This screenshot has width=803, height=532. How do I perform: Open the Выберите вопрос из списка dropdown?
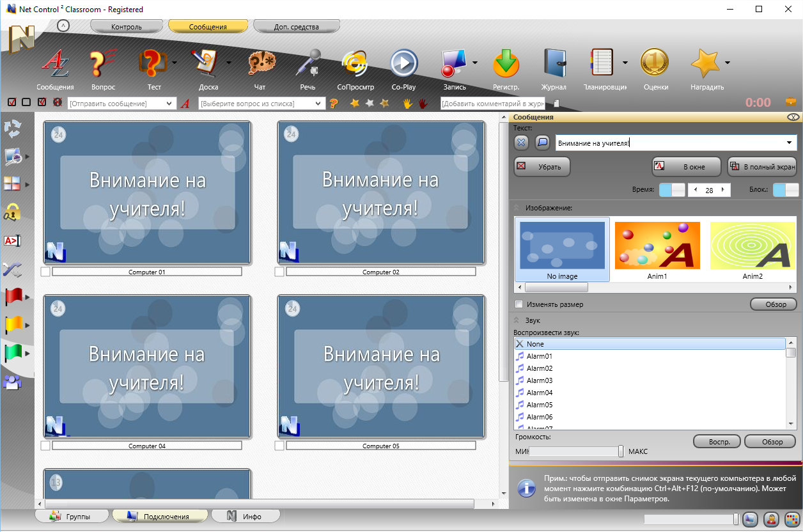tap(319, 104)
